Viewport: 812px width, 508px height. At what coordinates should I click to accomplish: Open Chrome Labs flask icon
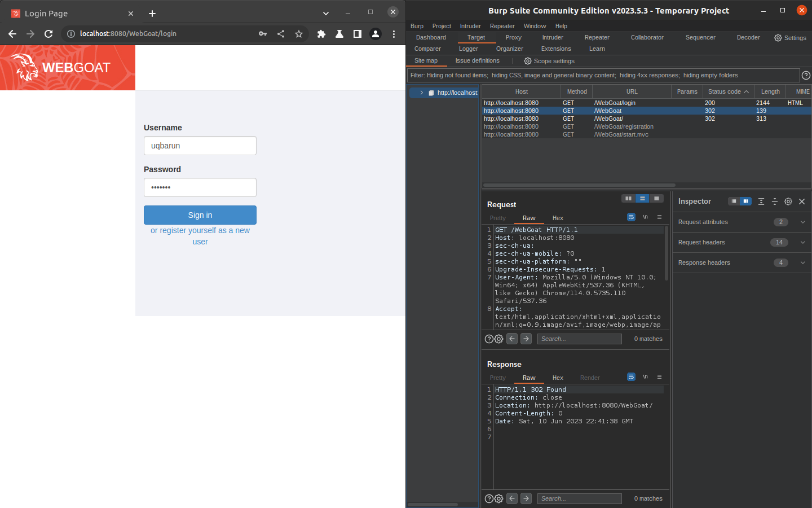[339, 34]
